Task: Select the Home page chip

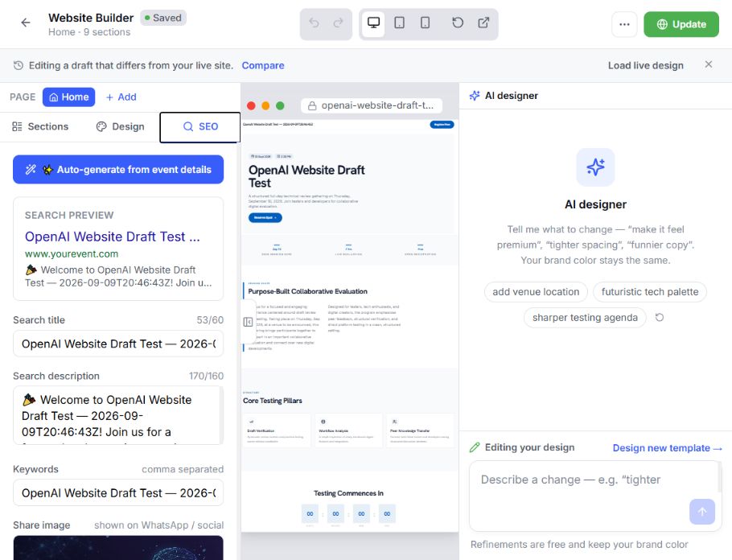Action: [x=68, y=97]
